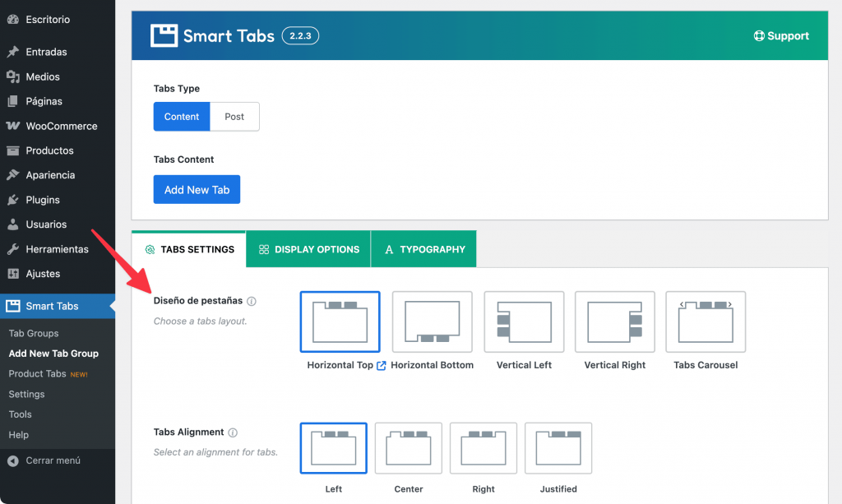Viewport: 842px width, 504px height.
Task: Choose the Vertical Right layout
Action: point(615,321)
